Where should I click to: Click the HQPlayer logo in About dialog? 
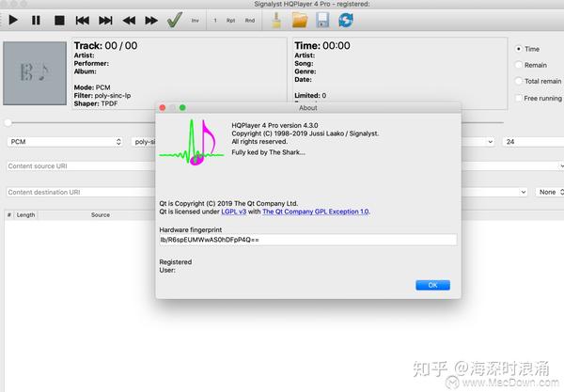192,143
